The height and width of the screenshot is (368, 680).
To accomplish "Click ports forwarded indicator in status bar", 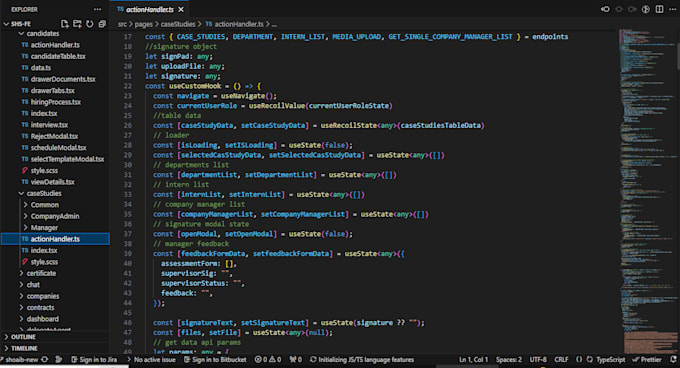I will click(295, 359).
